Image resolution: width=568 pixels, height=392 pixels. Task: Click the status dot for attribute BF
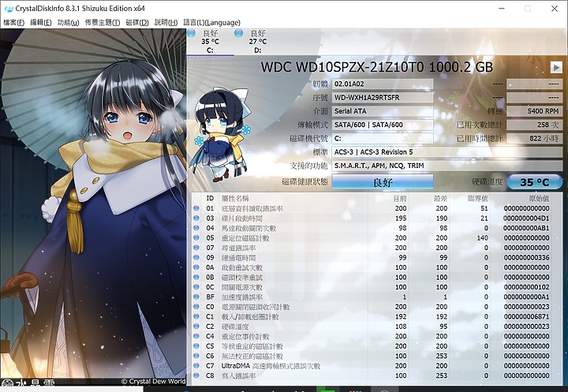(x=196, y=297)
